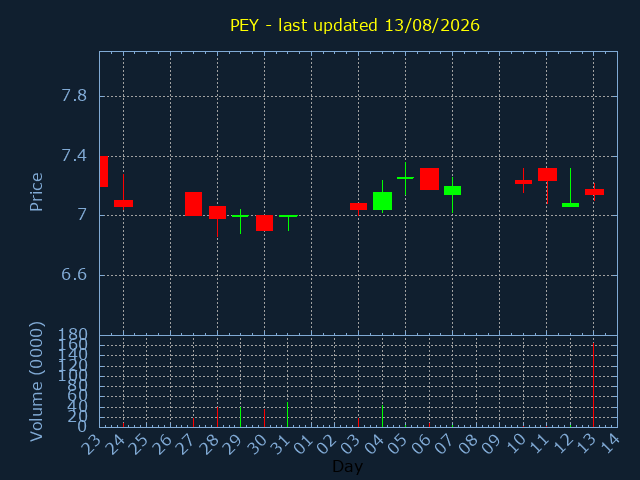Click the Volume (0000) axis title
640x480 pixels.
click(36, 382)
